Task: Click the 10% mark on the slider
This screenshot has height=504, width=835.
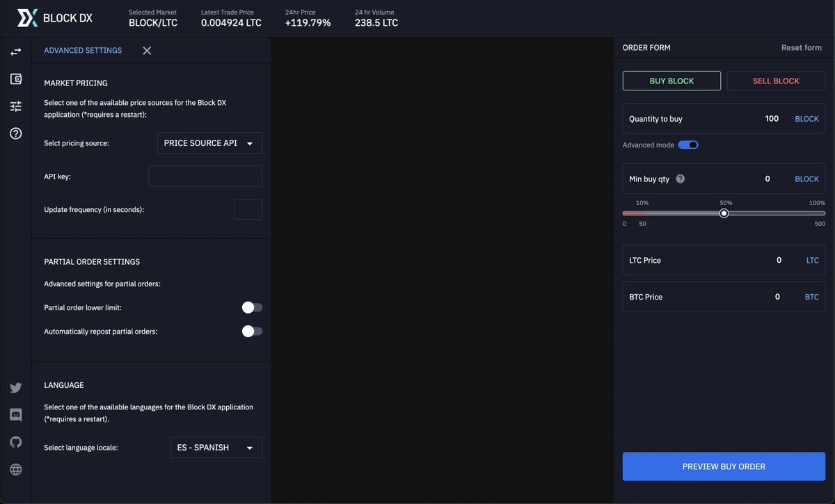Action: 642,203
